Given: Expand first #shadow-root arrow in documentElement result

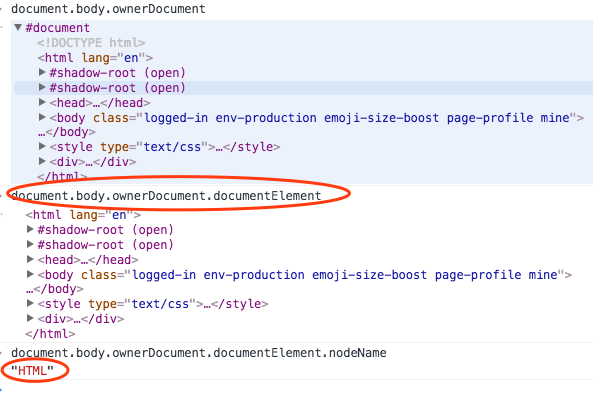Looking at the screenshot, I should 30,229.
